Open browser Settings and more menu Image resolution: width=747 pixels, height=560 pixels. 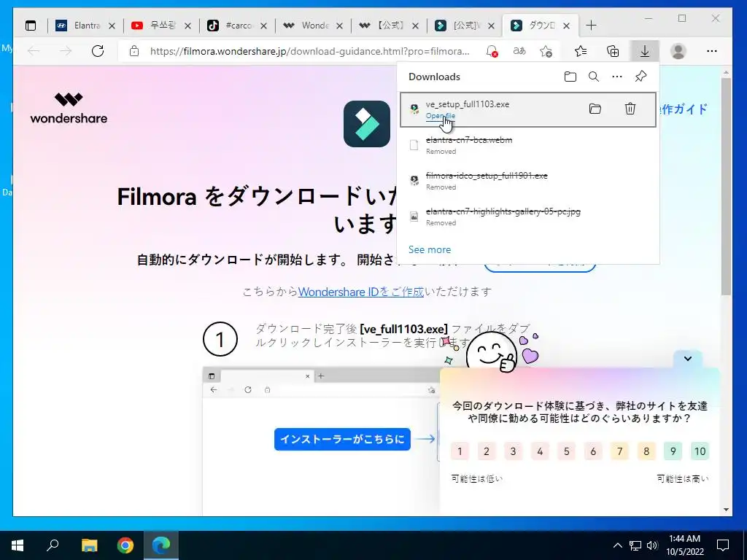click(712, 51)
